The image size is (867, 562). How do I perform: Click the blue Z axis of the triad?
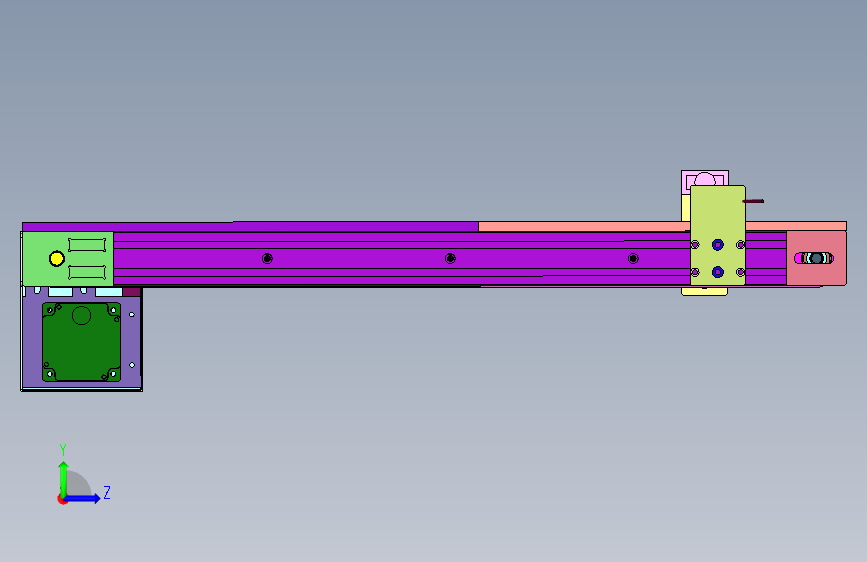click(x=83, y=498)
